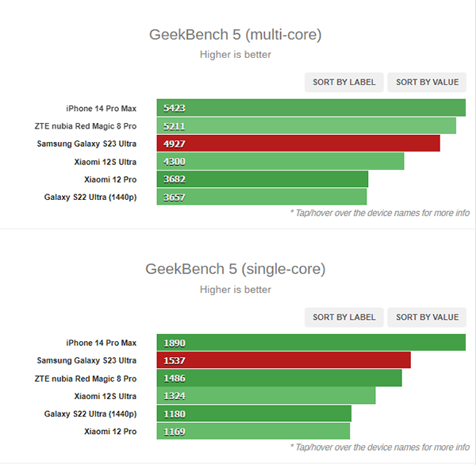Open Samsung Galaxy S23 Ultra multi-core device name
The width and height of the screenshot is (476, 465).
click(86, 144)
